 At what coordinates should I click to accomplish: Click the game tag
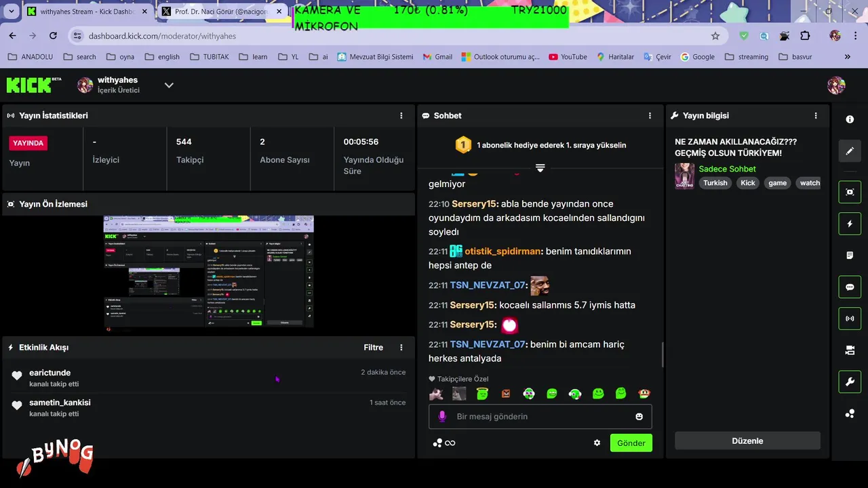tap(777, 183)
